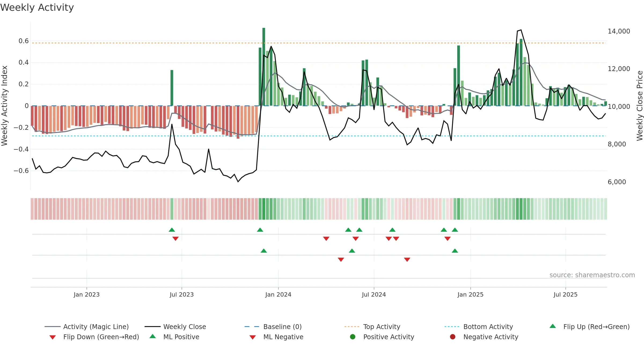Click the flip-down marker just before Jul 2023

point(175,239)
